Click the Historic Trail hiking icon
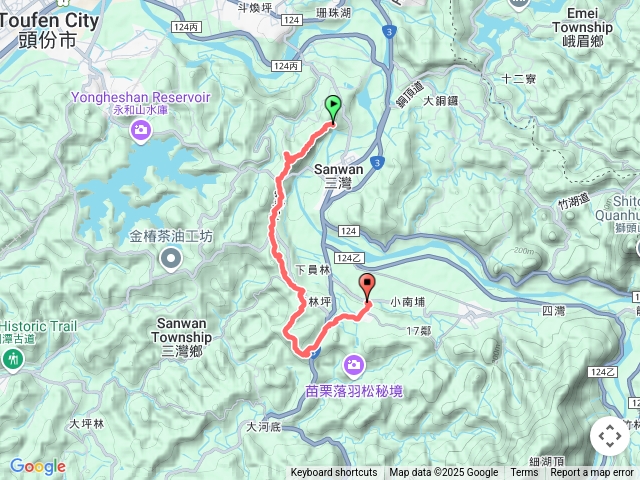Image resolution: width=640 pixels, height=480 pixels. [x=12, y=360]
